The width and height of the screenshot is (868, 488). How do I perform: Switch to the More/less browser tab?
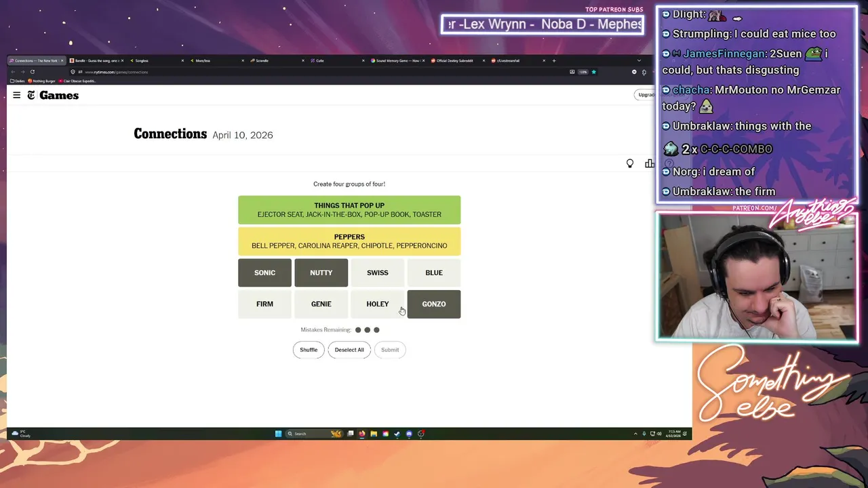(217, 60)
